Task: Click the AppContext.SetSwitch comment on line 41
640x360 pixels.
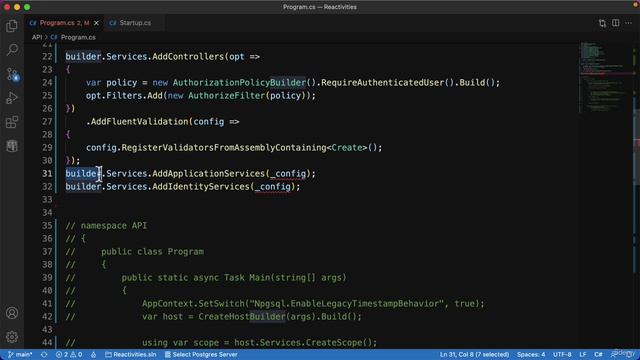Action: coord(313,304)
